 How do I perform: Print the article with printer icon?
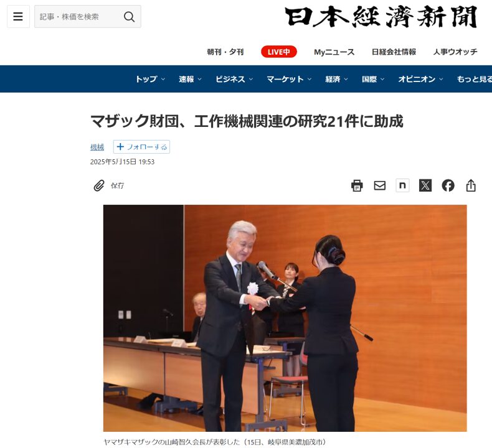coord(357,185)
